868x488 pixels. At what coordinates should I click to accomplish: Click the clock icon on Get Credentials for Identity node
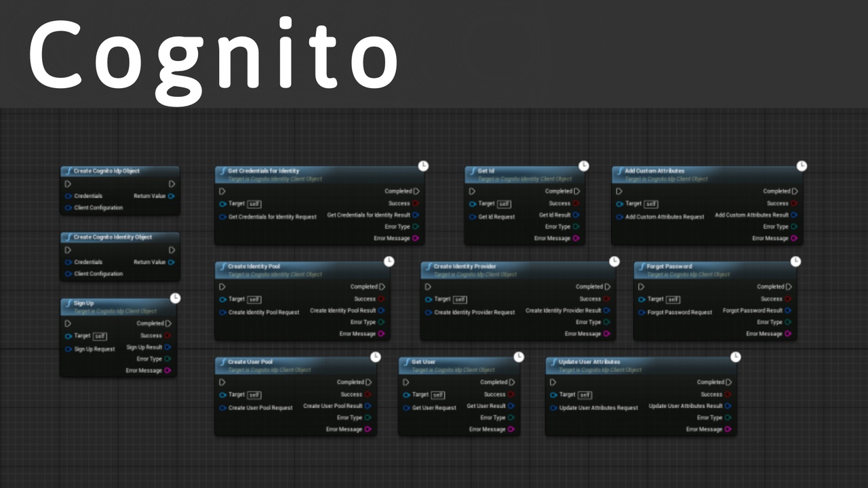[x=423, y=166]
